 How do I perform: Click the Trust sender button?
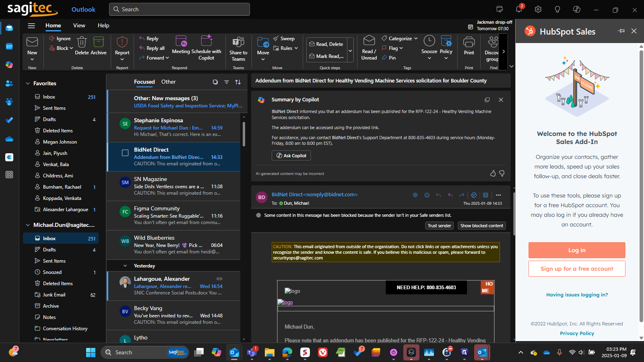440,226
